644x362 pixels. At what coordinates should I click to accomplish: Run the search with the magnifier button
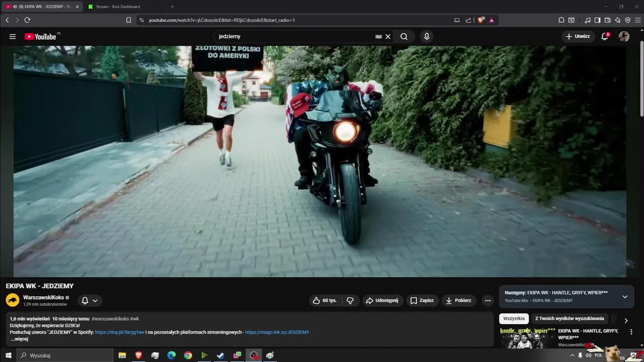pyautogui.click(x=404, y=37)
